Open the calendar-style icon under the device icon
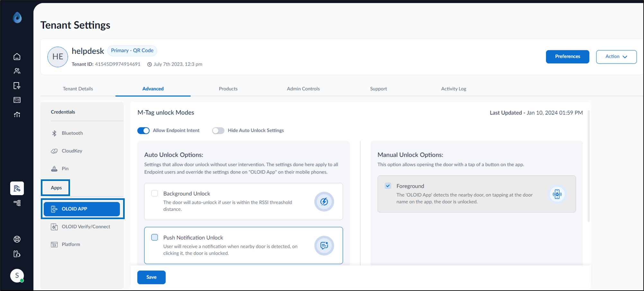644x291 pixels. pyautogui.click(x=17, y=100)
